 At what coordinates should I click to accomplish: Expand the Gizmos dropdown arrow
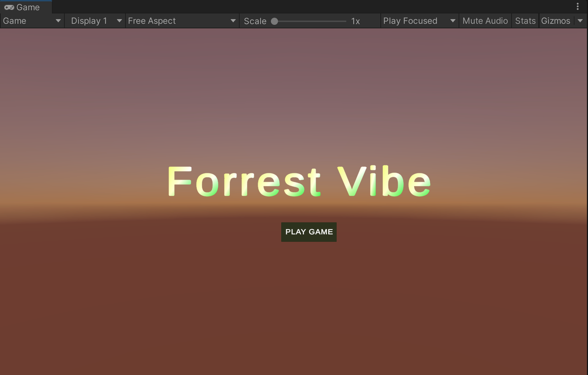coord(580,21)
